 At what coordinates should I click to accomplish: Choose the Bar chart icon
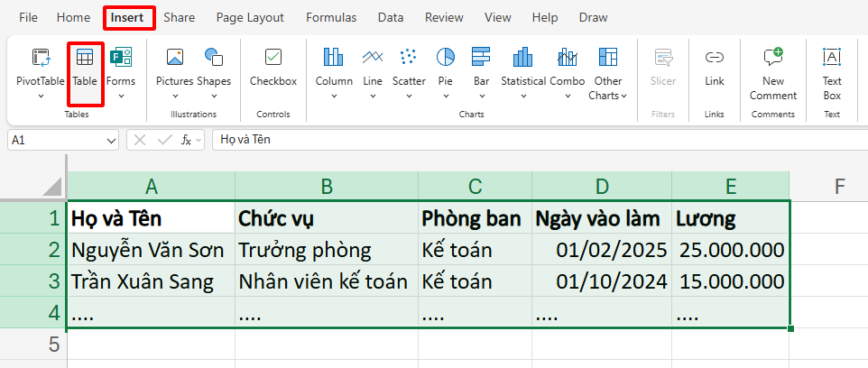pyautogui.click(x=481, y=57)
